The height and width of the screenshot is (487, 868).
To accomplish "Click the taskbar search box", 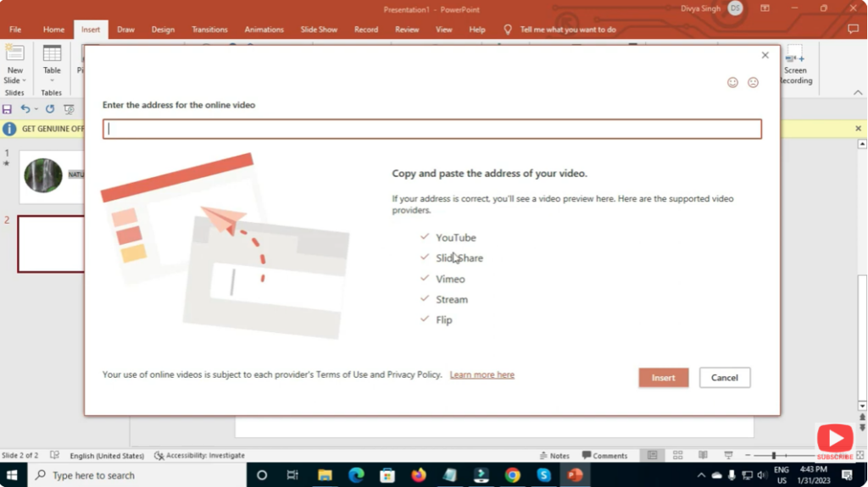I will pos(136,475).
